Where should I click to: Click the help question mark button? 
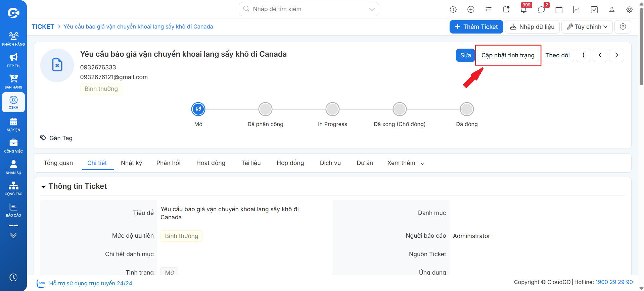pos(623,27)
